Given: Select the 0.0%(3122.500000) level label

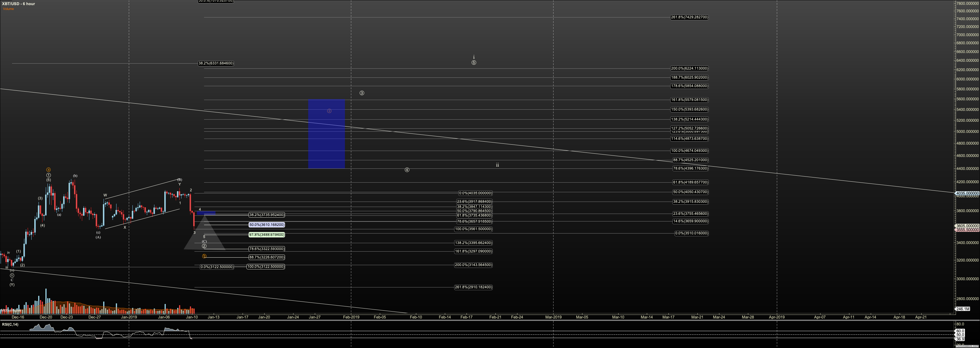Looking at the screenshot, I should pyautogui.click(x=217, y=267).
